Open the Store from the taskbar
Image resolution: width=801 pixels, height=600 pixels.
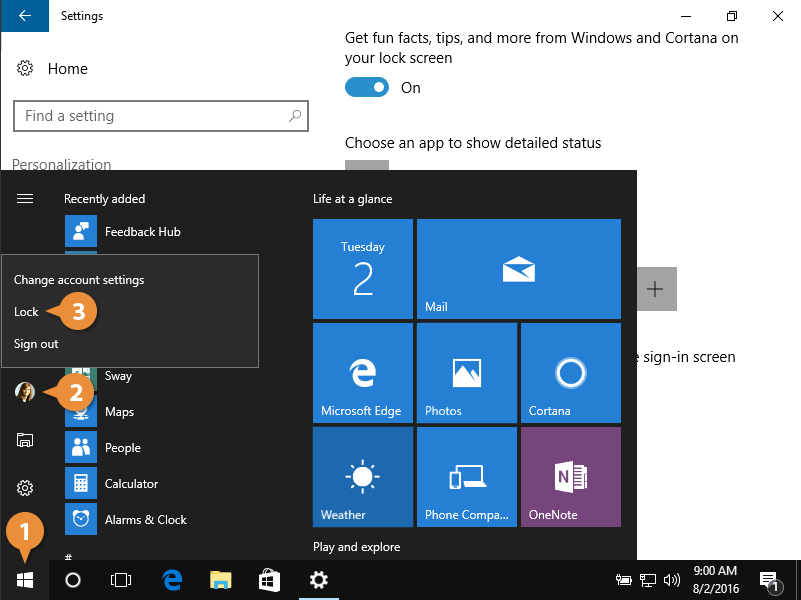point(269,580)
